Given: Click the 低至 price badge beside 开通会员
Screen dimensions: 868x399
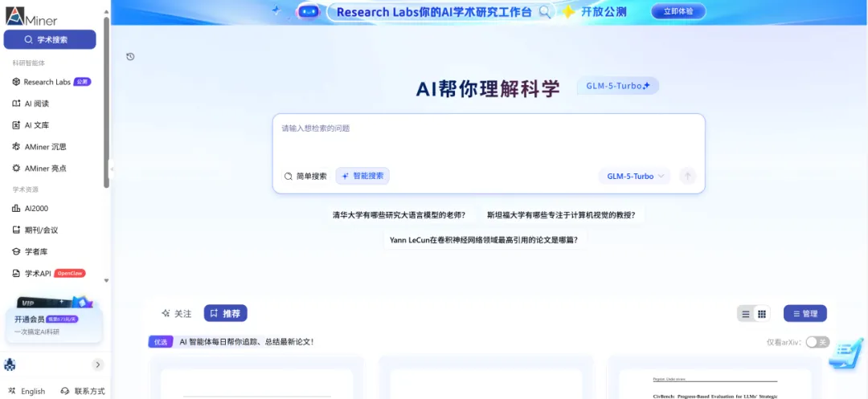Looking at the screenshot, I should coord(60,320).
